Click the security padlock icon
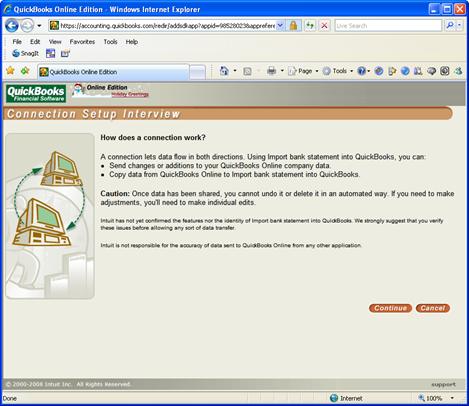Viewport: 469px width, 406px height. click(294, 26)
